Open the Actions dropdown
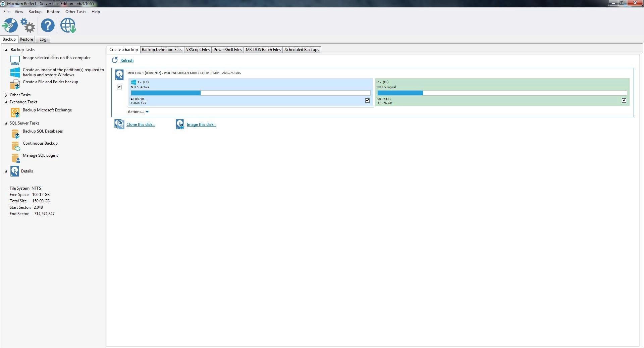 pos(138,112)
